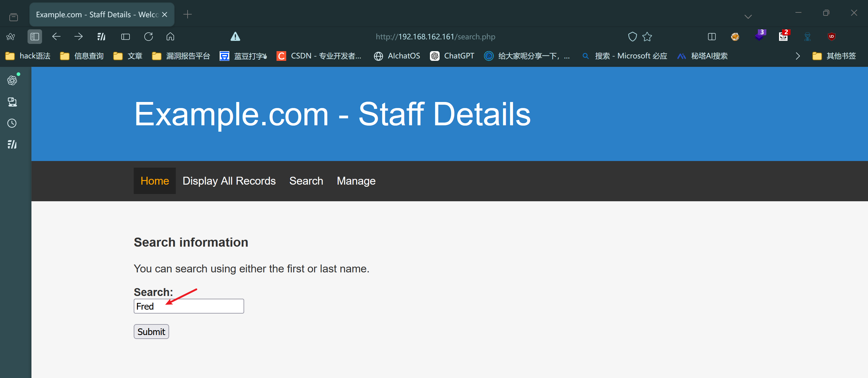Open the uBlock Origin extension icon
Screen dimensions: 868x378
(x=831, y=36)
